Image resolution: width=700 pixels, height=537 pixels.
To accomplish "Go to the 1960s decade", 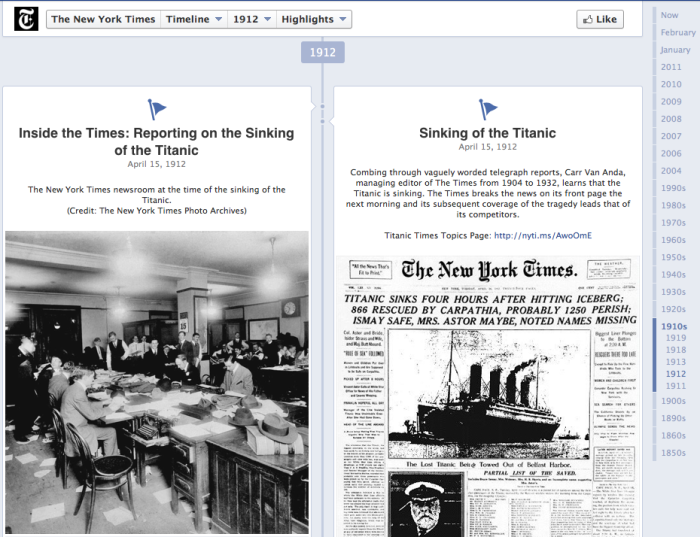I will (673, 240).
